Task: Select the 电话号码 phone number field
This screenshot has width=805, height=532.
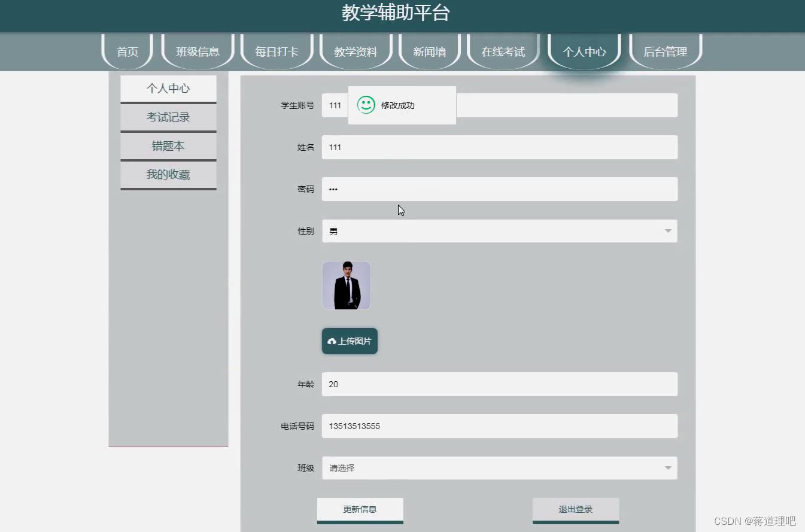Action: 500,425
